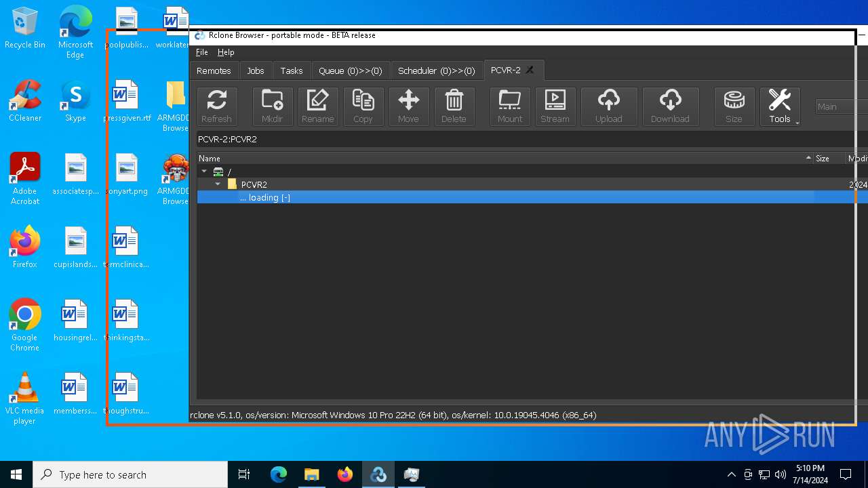Open Firefox desktop shortcut
Screen dimensions: 868x488
point(25,247)
